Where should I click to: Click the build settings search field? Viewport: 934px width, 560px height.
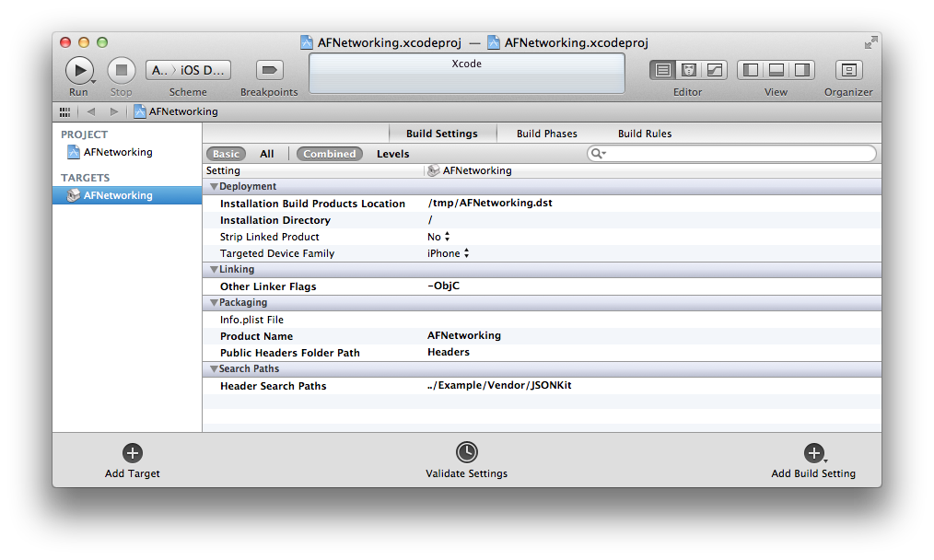731,154
